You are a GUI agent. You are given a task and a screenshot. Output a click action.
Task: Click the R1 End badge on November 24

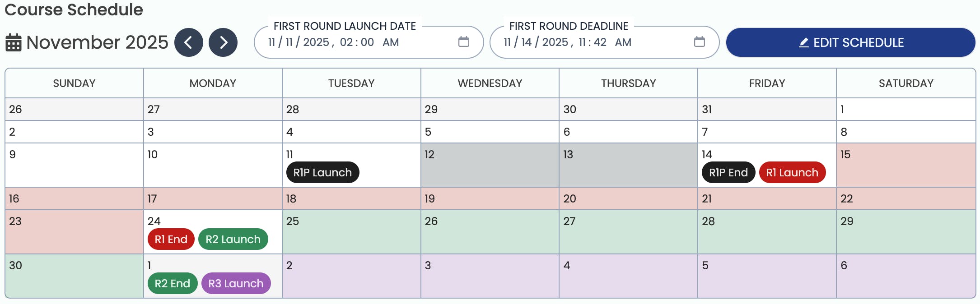(171, 239)
